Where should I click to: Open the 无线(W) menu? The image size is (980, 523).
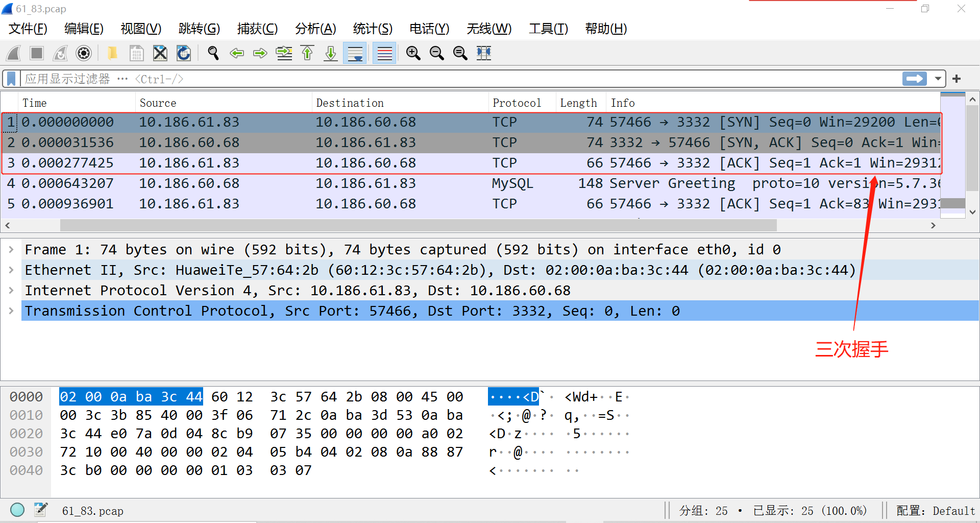(489, 29)
